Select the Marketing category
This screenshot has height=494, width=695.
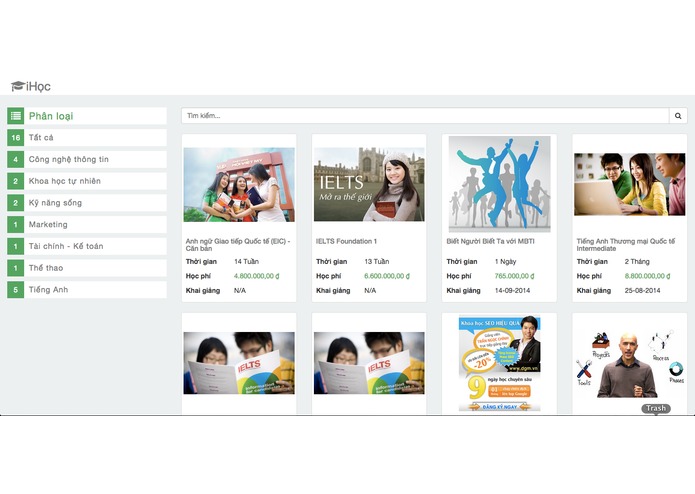87,224
